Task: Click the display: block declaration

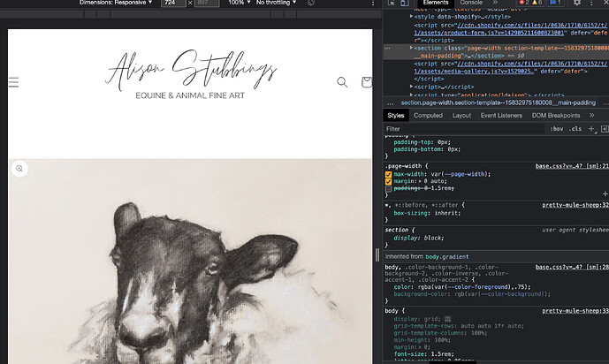Action: click(419, 238)
